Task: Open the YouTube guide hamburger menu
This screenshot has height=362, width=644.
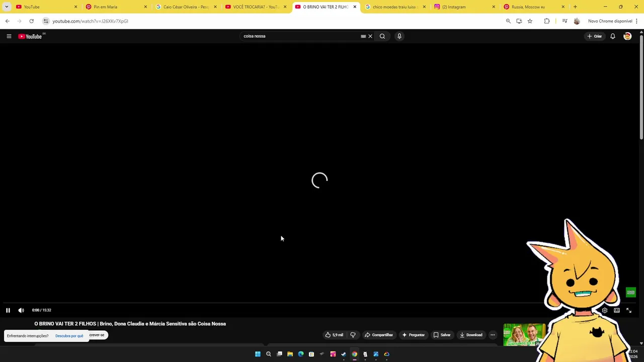Action: (x=9, y=36)
